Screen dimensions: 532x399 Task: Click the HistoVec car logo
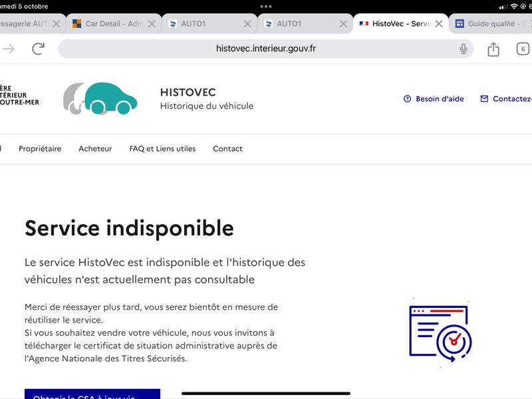[x=100, y=98]
